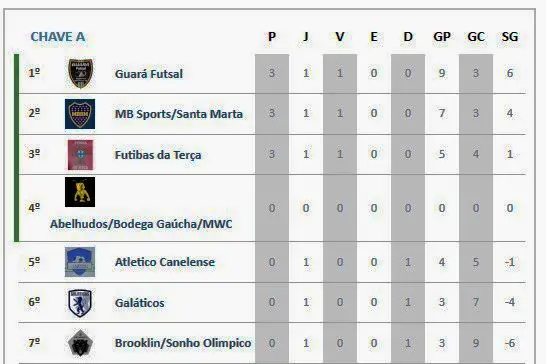
Task: Open the MB Sports/Santa Marta team link
Action: (x=179, y=114)
